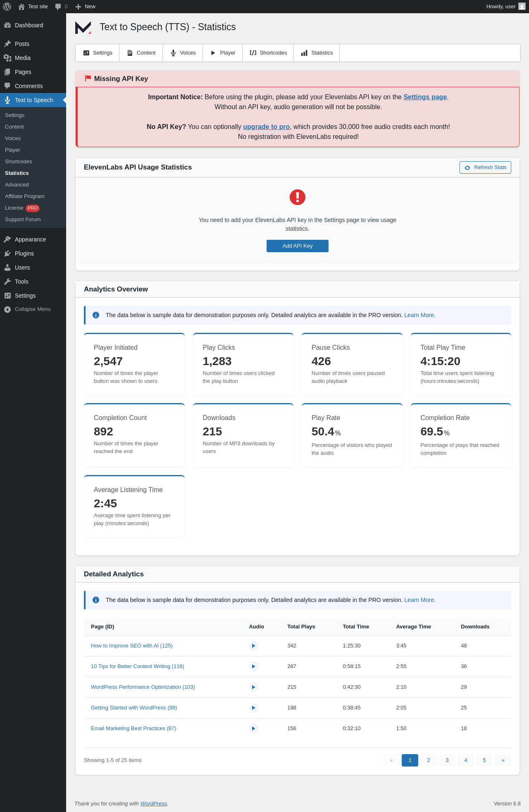This screenshot has height=812, width=529.
Task: Click the WordPress logo in admin bar
Action: click(7, 7)
